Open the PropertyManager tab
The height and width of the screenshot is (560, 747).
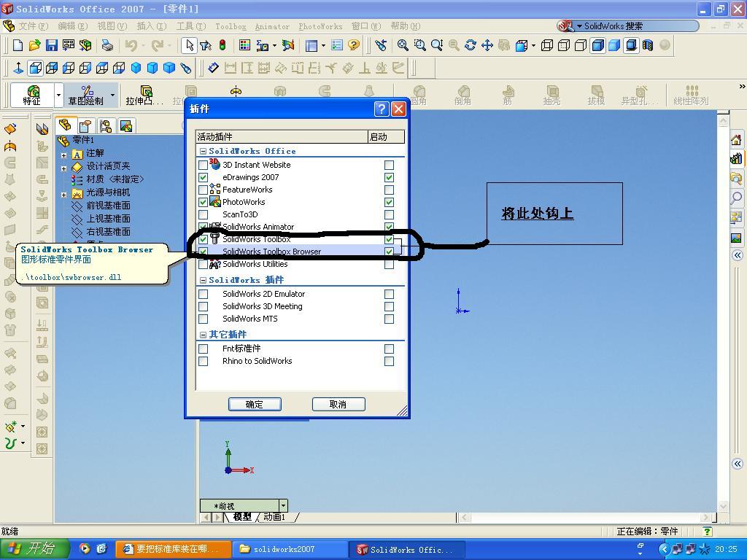point(85,126)
